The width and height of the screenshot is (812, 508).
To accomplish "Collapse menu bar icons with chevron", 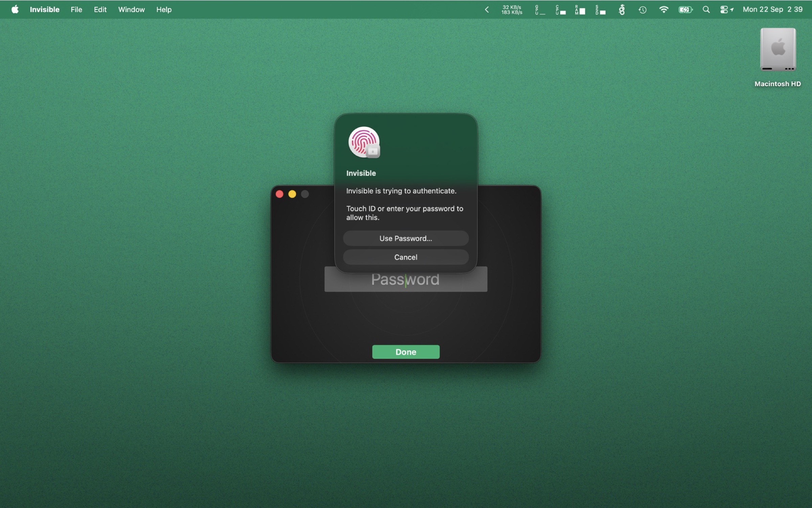I will coord(487,9).
